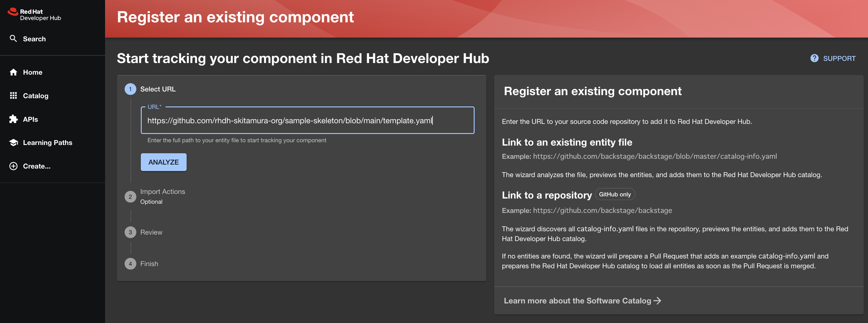Click the catalog-info.yaml example URL

655,156
